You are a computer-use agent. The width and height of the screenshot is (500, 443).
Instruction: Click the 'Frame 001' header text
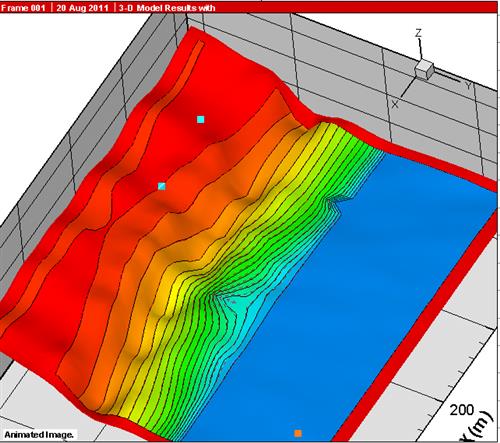[x=23, y=8]
